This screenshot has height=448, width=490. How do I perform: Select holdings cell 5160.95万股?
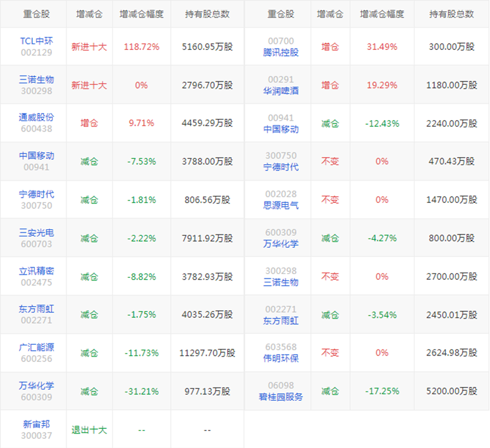[x=208, y=47]
